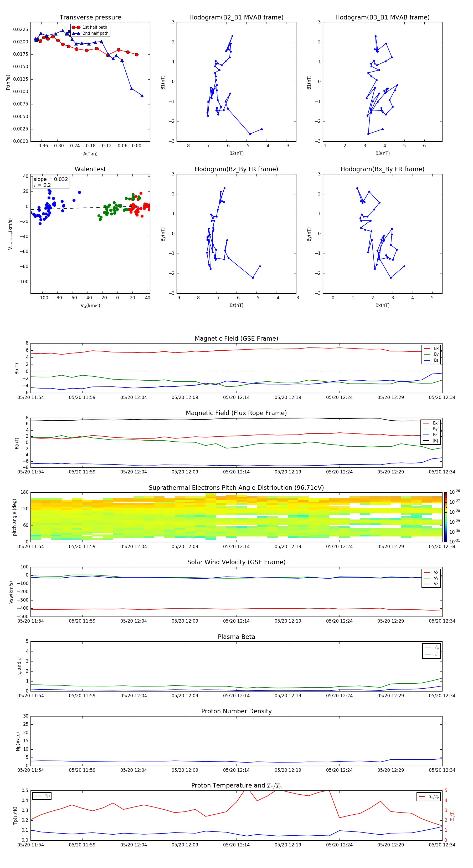Click the 'slope = 0.032' annotation
The image size is (473, 868).
coord(51,179)
